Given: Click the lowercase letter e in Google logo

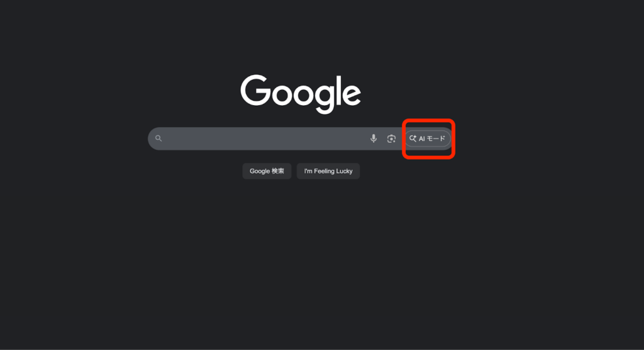Looking at the screenshot, I should (351, 94).
